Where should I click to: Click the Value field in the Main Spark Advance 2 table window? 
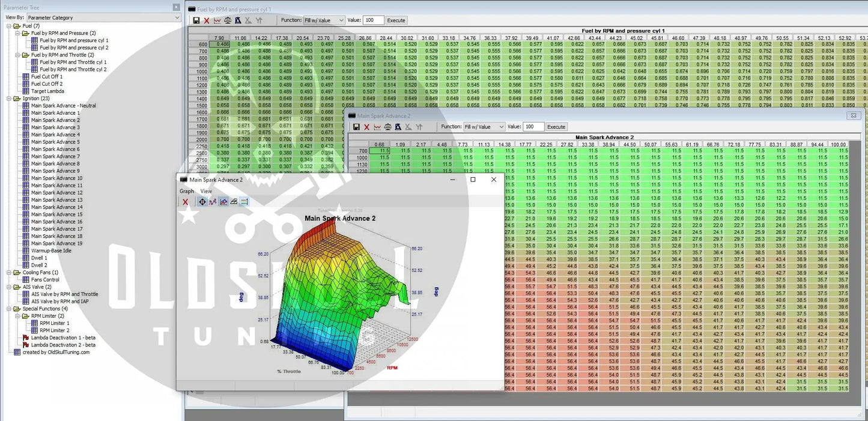tap(533, 127)
